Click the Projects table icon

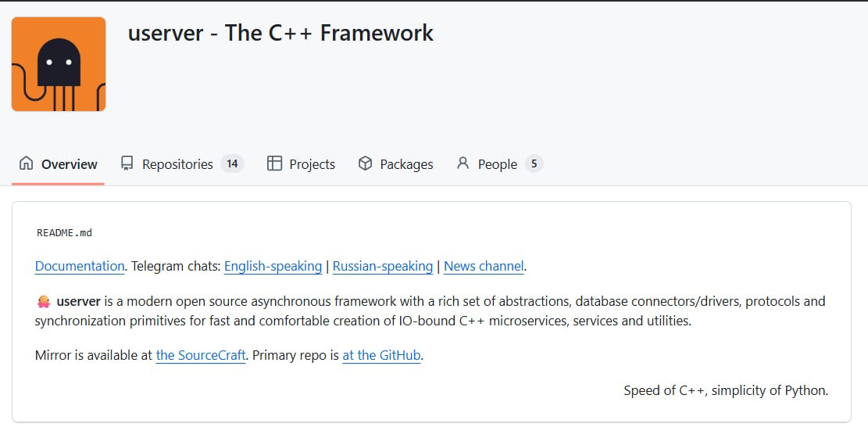point(274,163)
